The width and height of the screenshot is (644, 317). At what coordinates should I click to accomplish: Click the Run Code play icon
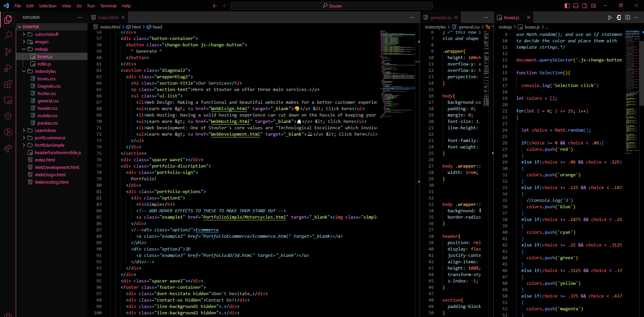610,17
